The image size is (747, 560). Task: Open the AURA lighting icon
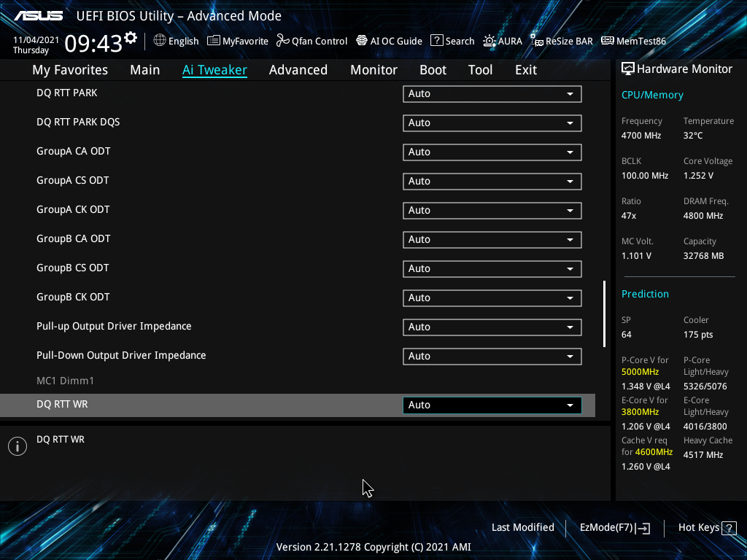[489, 41]
